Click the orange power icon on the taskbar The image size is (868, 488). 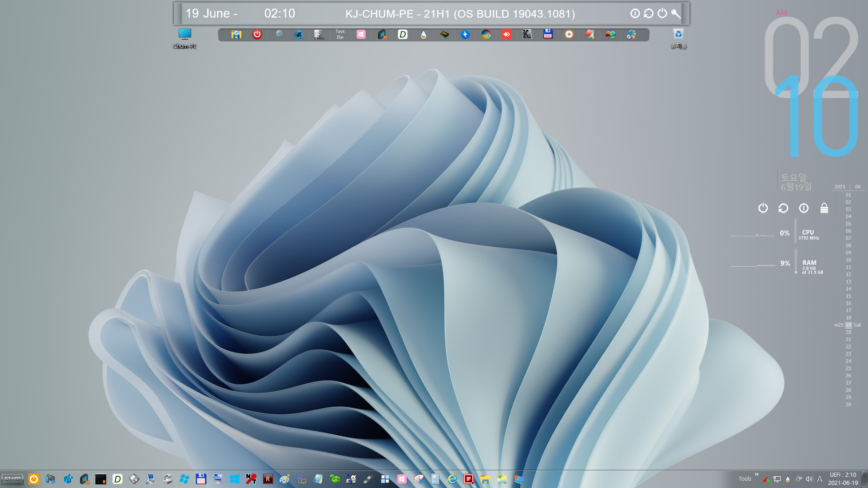point(34,479)
